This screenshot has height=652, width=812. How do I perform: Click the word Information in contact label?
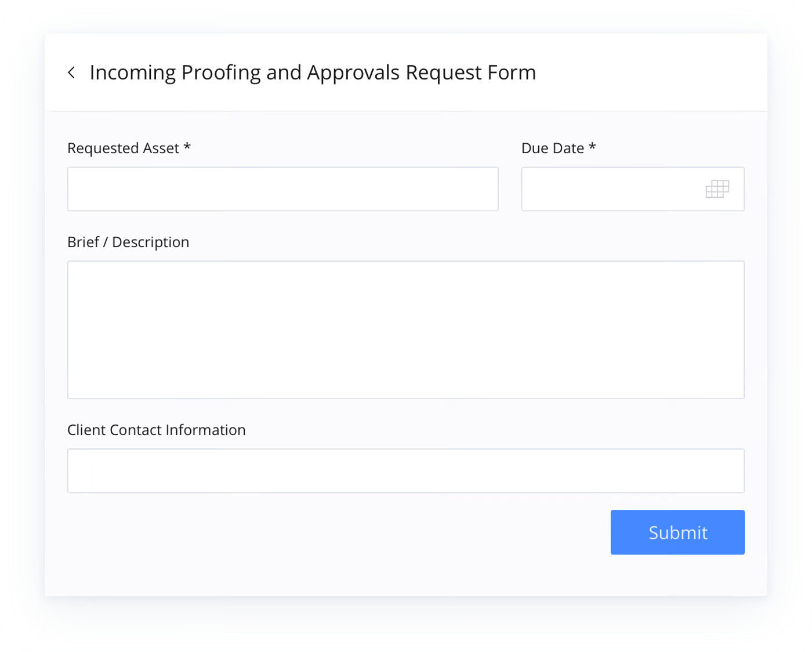[205, 430]
